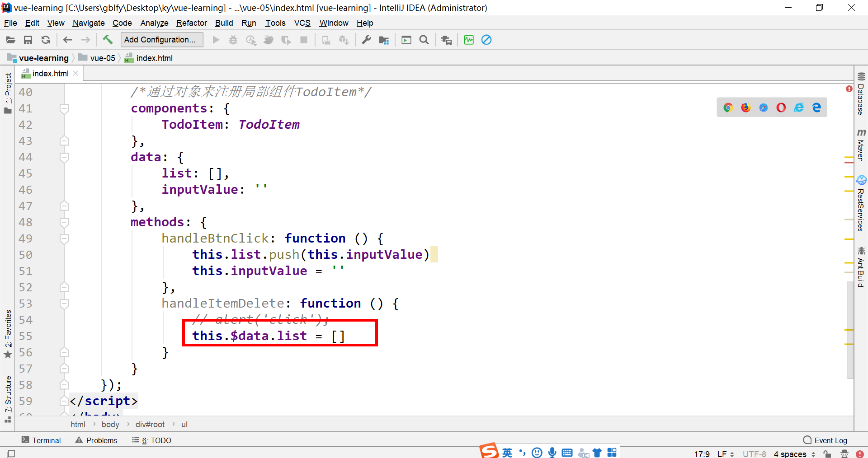
Task: Open Settings via the wrench icon
Action: pyautogui.click(x=366, y=40)
